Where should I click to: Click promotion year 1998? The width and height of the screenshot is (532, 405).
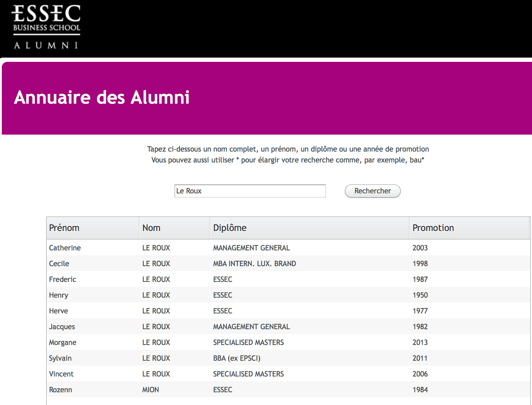click(420, 263)
